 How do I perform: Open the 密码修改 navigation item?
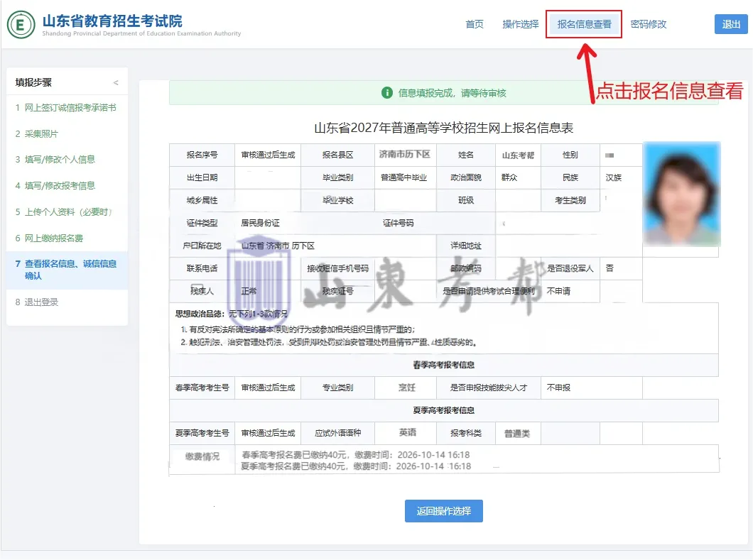click(x=649, y=24)
